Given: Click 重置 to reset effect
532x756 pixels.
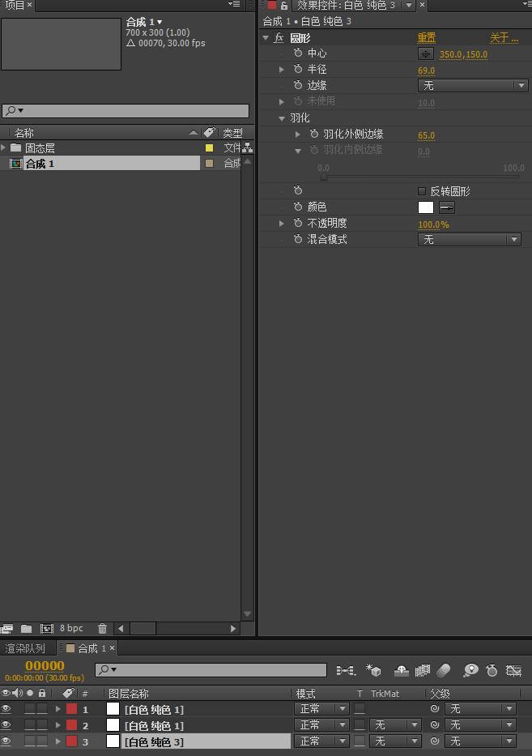Looking at the screenshot, I should tap(427, 37).
